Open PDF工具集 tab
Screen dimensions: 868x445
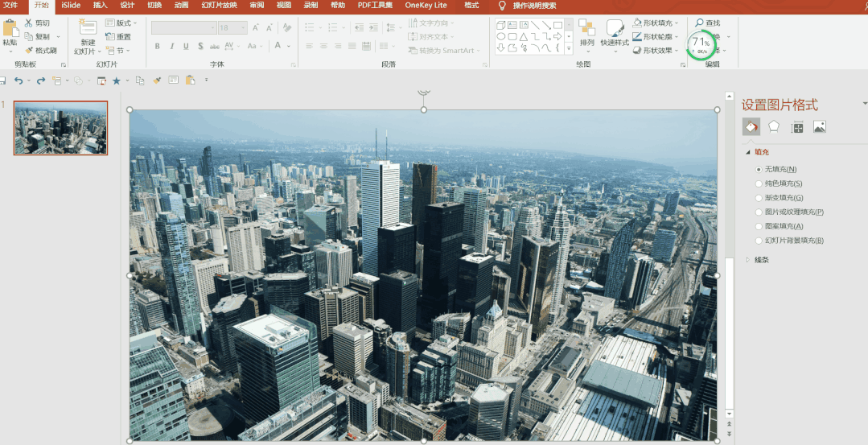[375, 5]
